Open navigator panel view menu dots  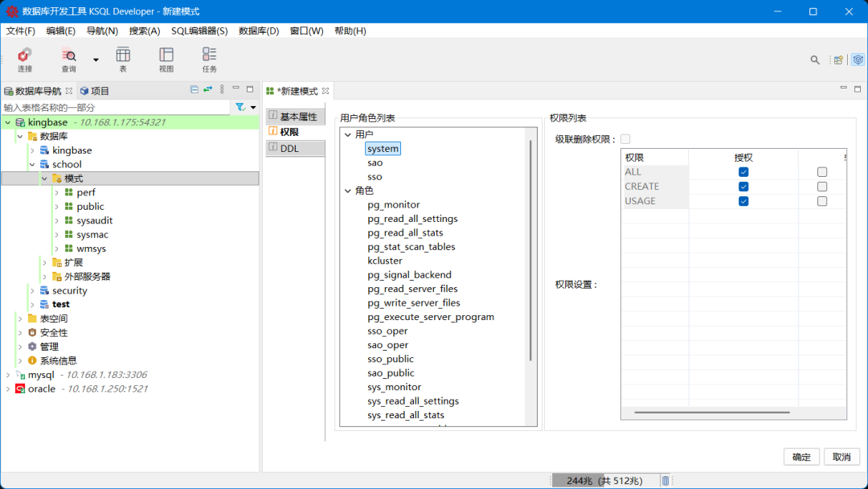(x=222, y=89)
